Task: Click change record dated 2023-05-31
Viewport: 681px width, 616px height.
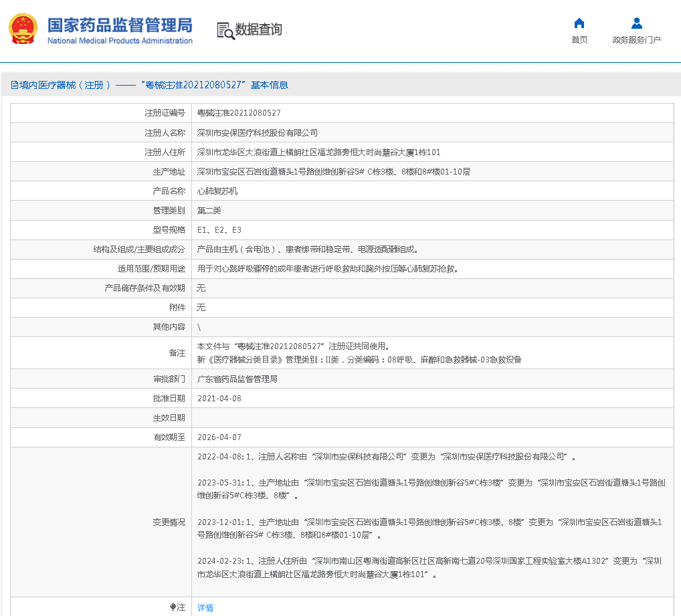Action: click(x=431, y=489)
